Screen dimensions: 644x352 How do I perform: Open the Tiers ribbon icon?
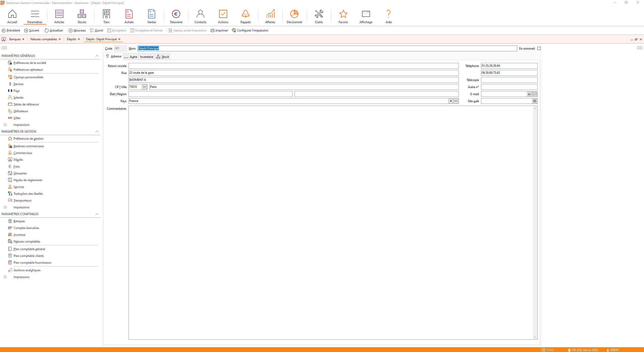[106, 17]
